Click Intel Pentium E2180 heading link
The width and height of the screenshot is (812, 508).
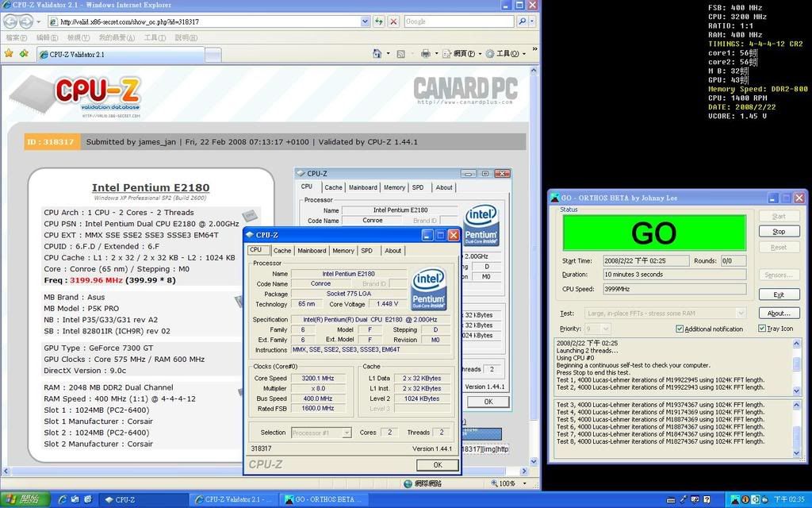(151, 187)
